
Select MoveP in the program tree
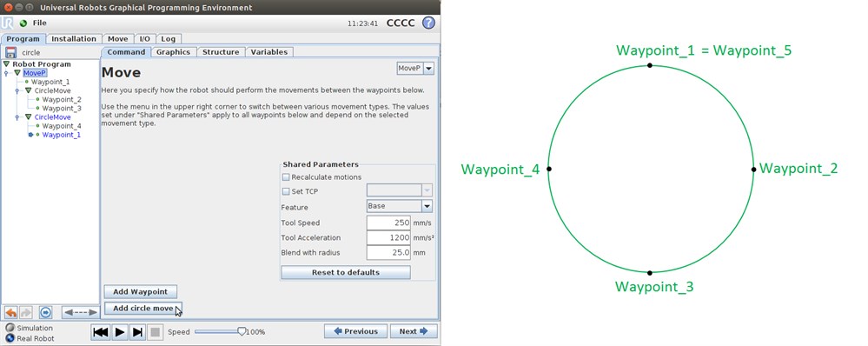click(35, 73)
